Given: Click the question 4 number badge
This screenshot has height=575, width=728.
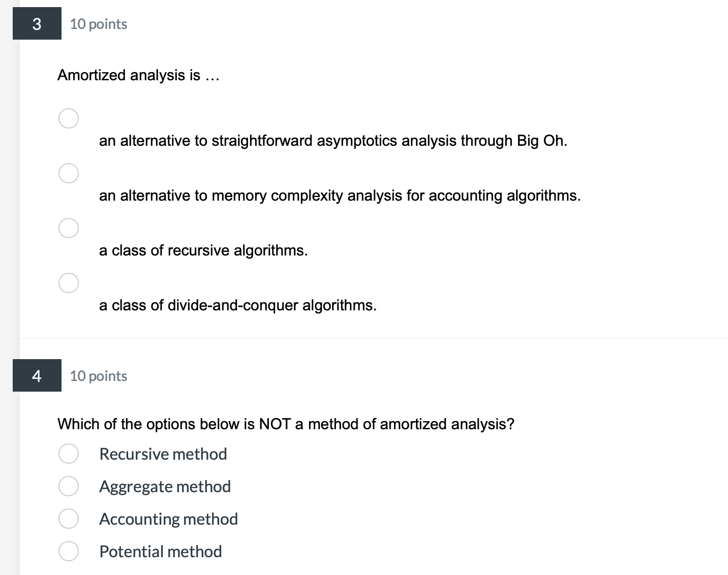Looking at the screenshot, I should tap(37, 375).
